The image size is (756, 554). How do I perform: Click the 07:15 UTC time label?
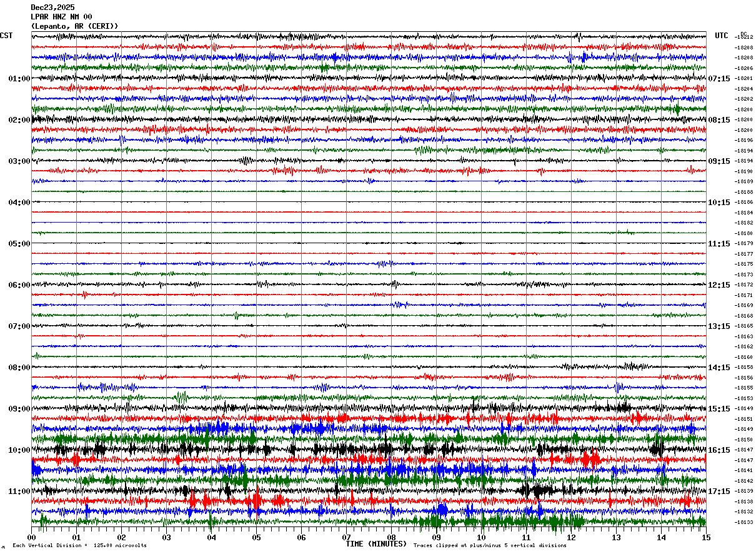(720, 79)
